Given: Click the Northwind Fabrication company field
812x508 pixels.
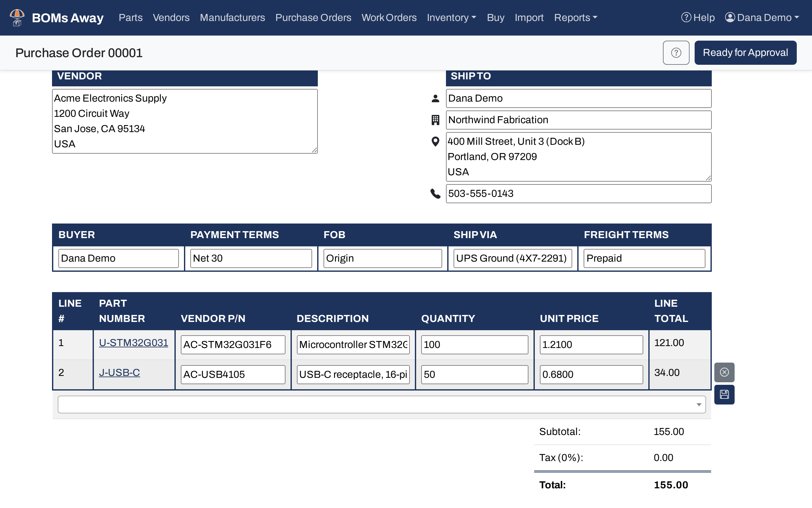Looking at the screenshot, I should [x=579, y=120].
